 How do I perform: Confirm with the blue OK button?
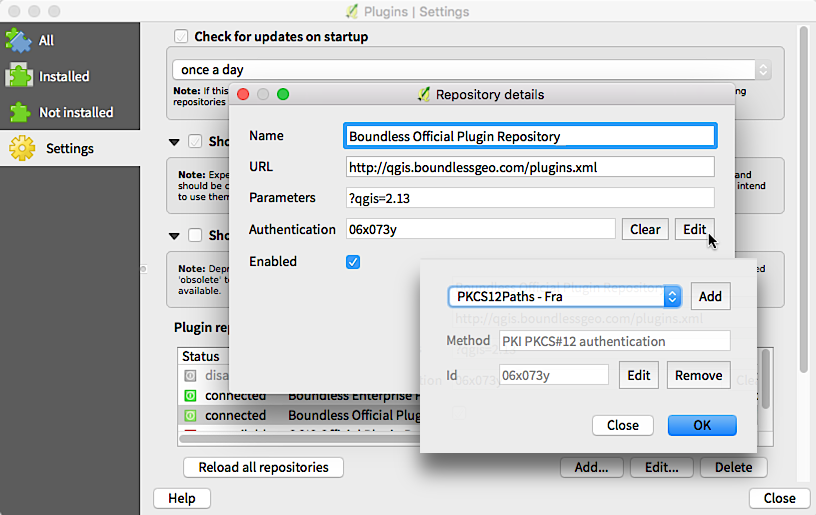coord(702,426)
